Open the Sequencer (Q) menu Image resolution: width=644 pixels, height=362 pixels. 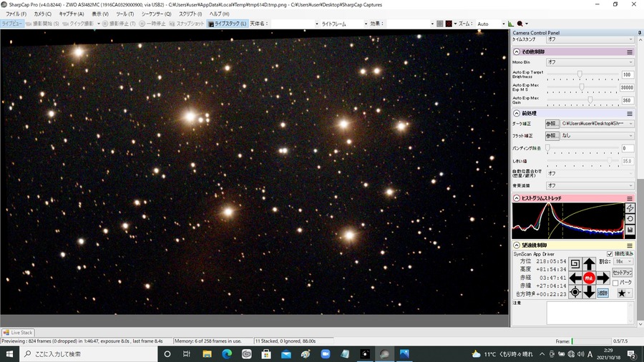pos(157,14)
